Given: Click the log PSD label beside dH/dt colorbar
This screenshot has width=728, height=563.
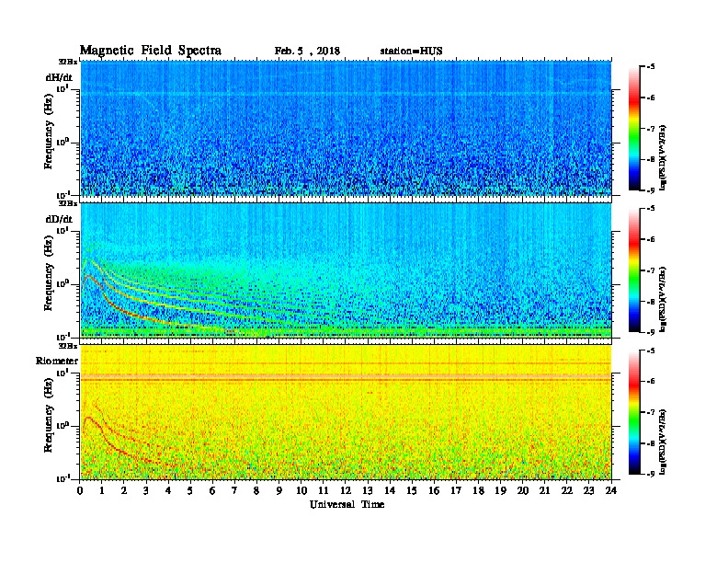Looking at the screenshot, I should (663, 157).
